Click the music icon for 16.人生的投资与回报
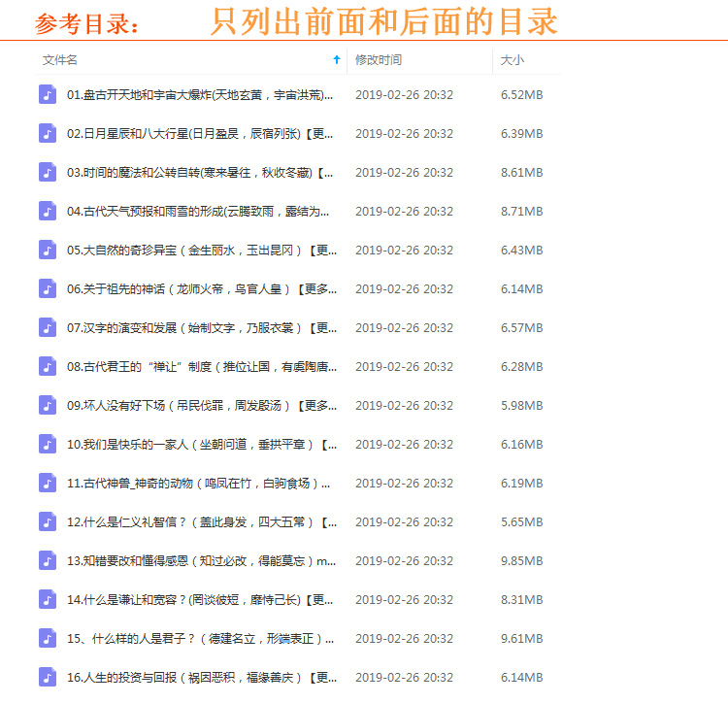This screenshot has width=728, height=704. pos(48,677)
